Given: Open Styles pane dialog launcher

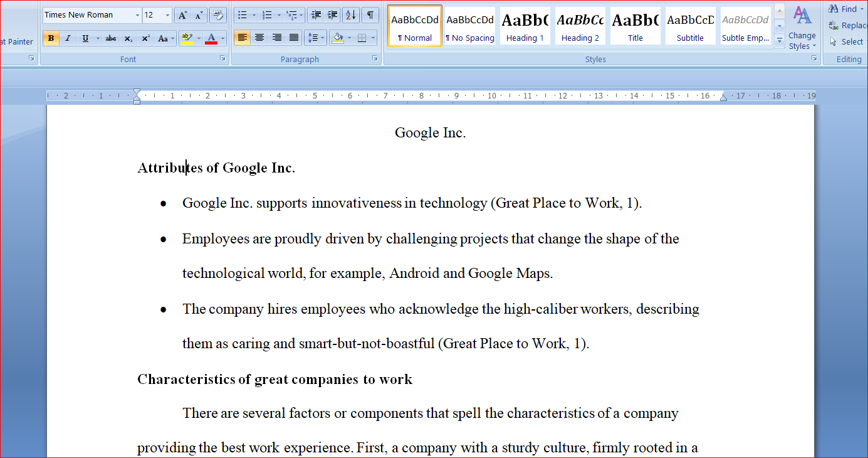Looking at the screenshot, I should coord(814,58).
